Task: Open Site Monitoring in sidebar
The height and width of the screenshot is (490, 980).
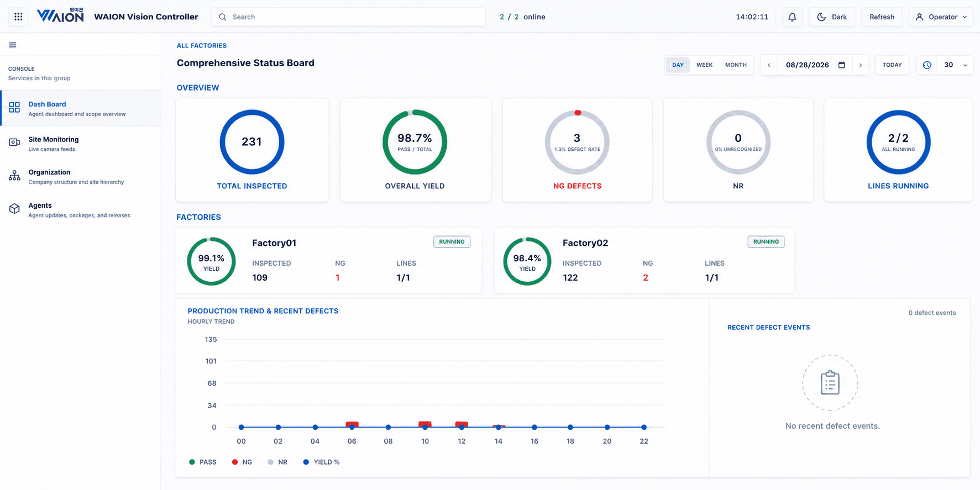Action: [x=81, y=144]
